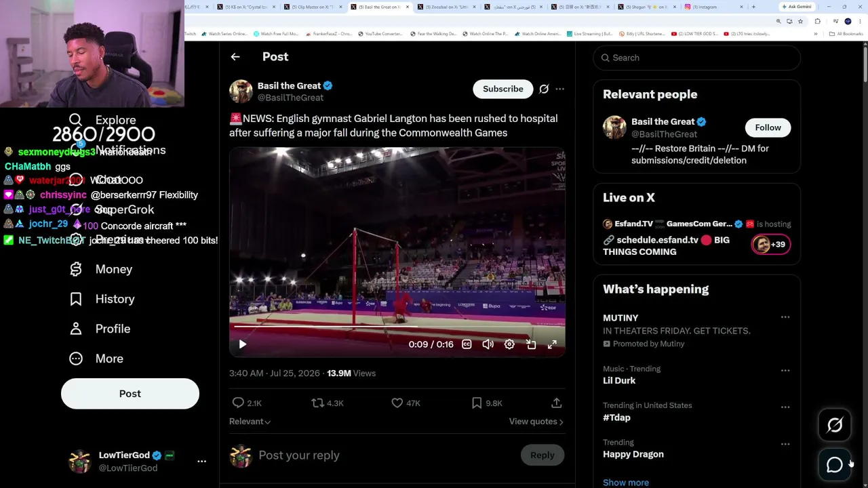868x488 pixels.
Task: Like the post with 47K likes
Action: pyautogui.click(x=406, y=403)
